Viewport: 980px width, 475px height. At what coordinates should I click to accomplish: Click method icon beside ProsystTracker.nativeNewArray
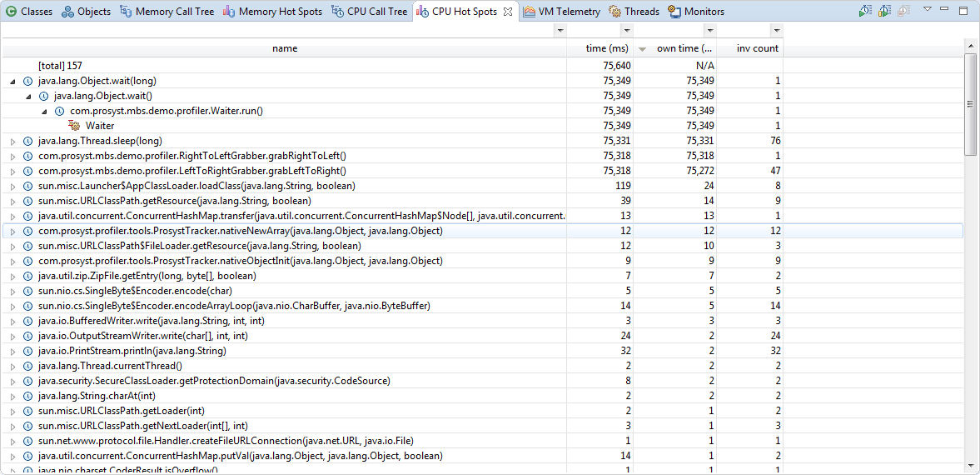27,231
